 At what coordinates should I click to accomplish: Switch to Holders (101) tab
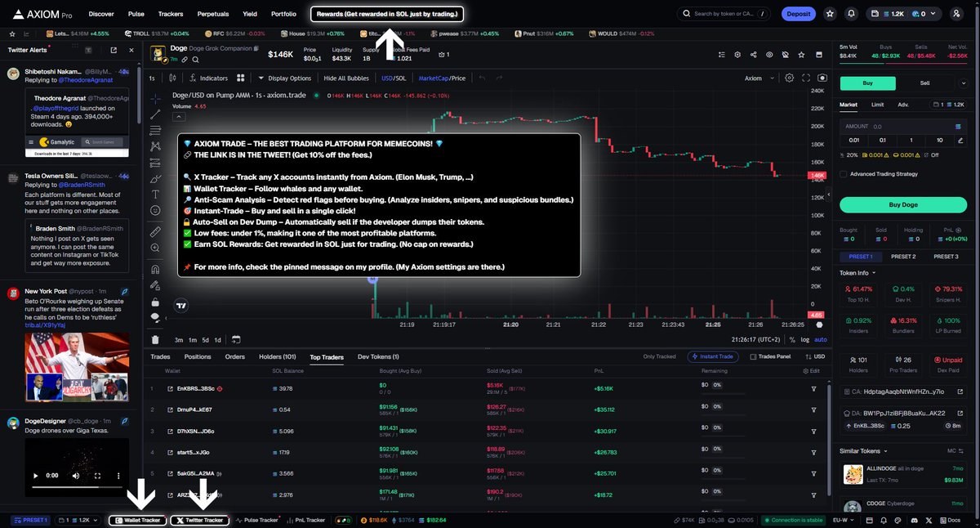[277, 356]
